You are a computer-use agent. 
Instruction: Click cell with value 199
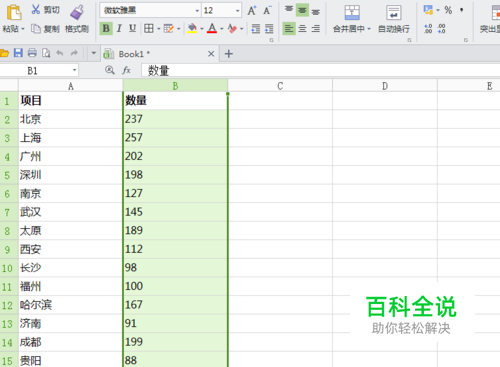(x=175, y=342)
